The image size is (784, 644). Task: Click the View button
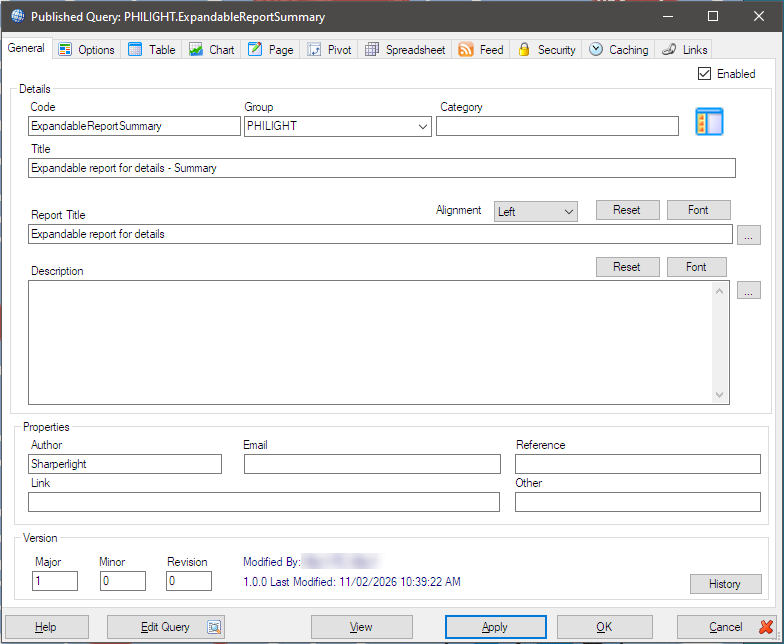pyautogui.click(x=362, y=627)
